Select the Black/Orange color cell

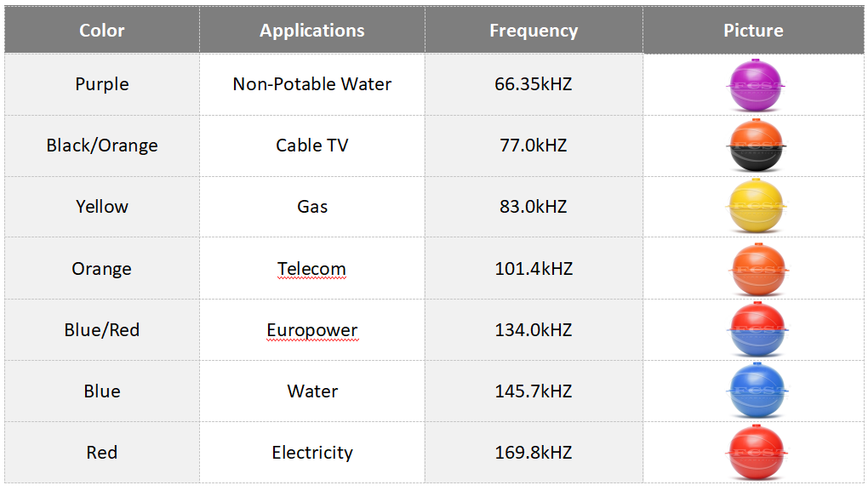tap(102, 146)
